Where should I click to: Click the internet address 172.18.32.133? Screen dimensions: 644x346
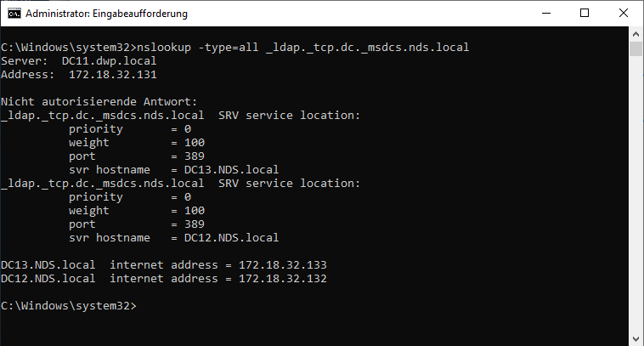click(x=283, y=264)
